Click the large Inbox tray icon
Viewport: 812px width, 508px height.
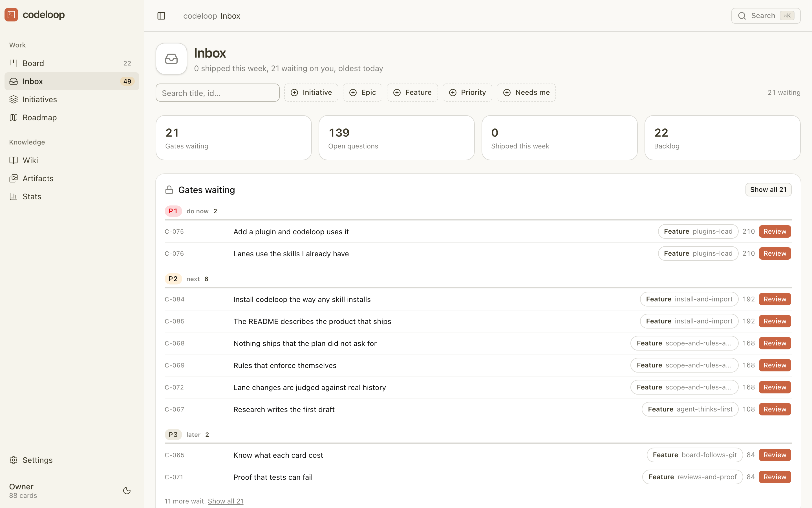[x=171, y=59]
